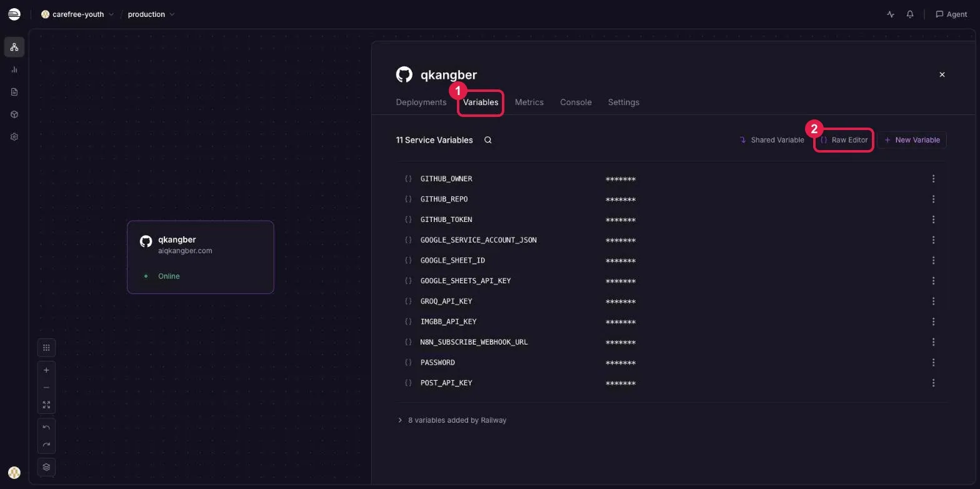Redo the canvas change

coord(46,445)
